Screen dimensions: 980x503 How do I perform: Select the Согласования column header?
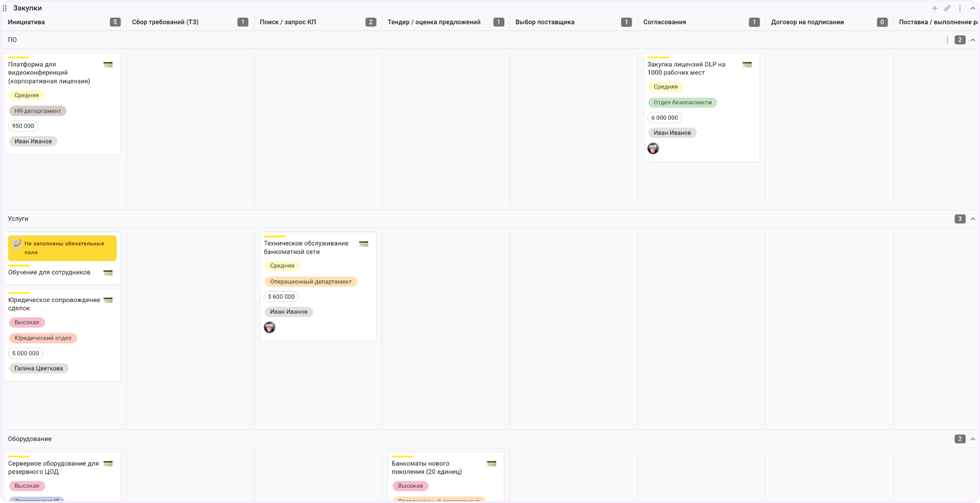pos(664,22)
